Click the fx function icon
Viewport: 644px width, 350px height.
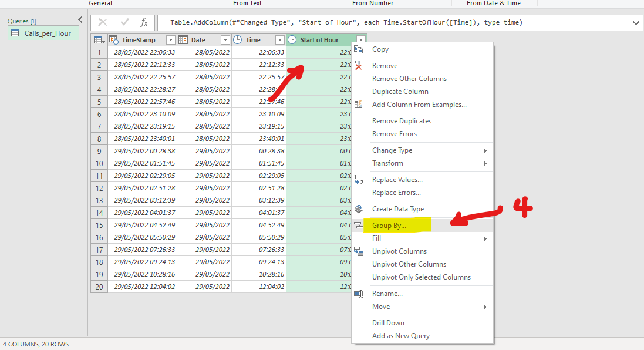pos(144,22)
